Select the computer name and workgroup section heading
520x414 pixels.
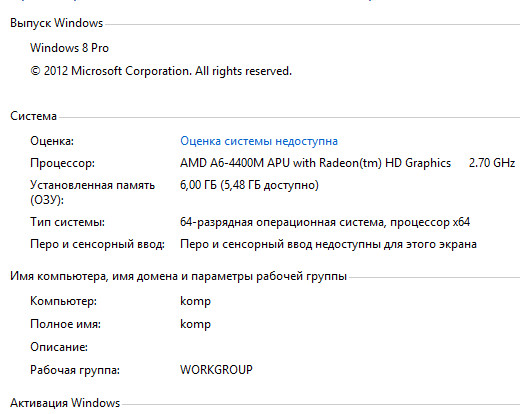[x=178, y=276]
